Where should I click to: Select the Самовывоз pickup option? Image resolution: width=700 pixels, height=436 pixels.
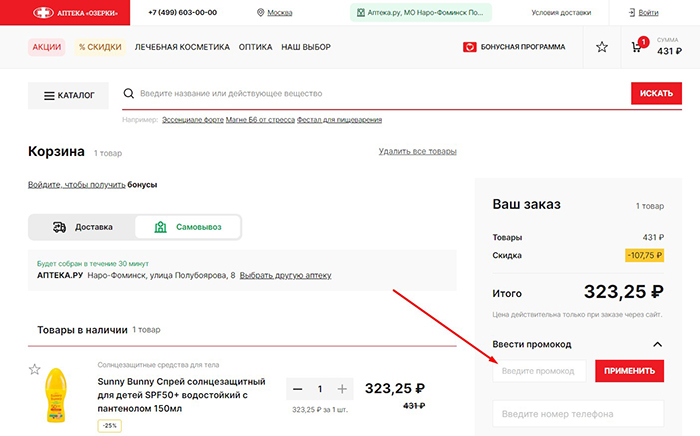pos(188,227)
